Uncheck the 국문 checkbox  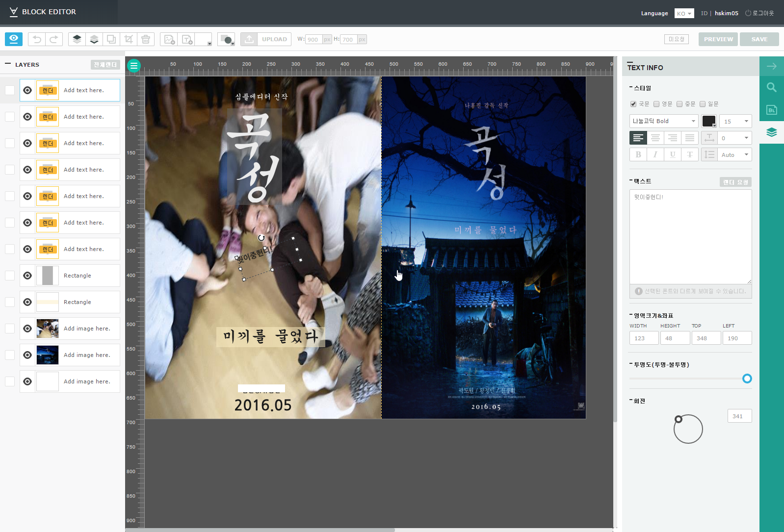pyautogui.click(x=633, y=104)
